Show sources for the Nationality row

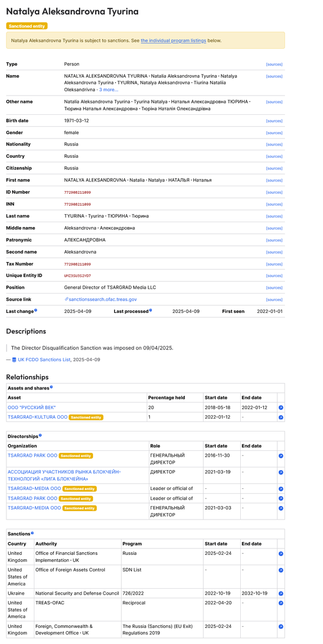(x=274, y=145)
